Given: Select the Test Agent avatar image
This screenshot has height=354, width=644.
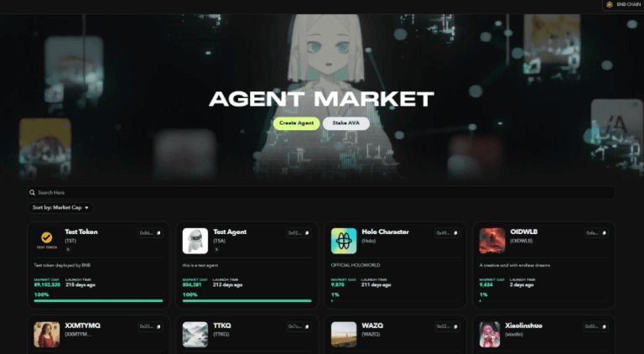Looking at the screenshot, I should (x=195, y=241).
